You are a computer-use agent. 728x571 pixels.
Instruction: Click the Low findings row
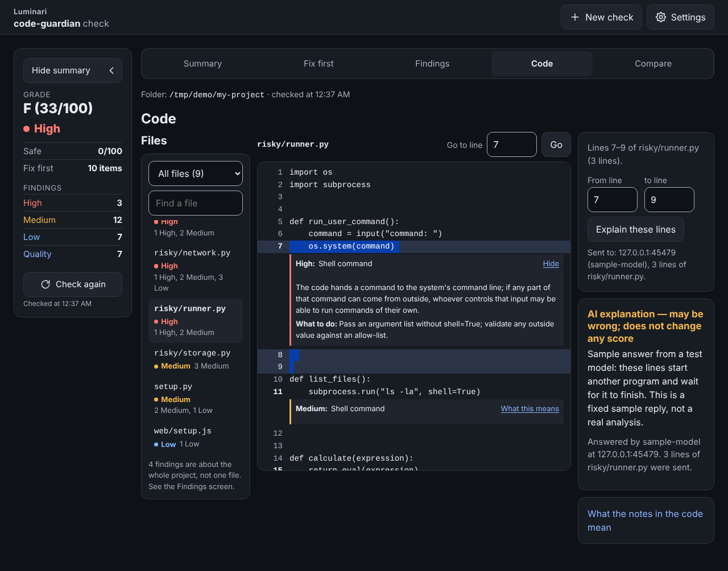(73, 237)
